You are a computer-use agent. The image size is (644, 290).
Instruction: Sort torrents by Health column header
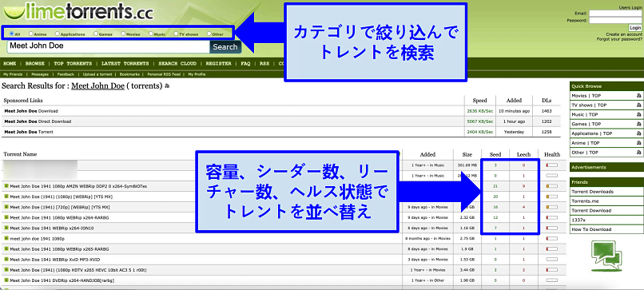[x=552, y=154]
